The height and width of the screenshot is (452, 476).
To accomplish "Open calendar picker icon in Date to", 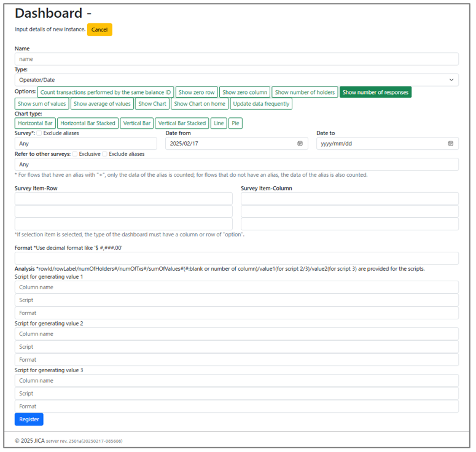I will pyautogui.click(x=450, y=144).
